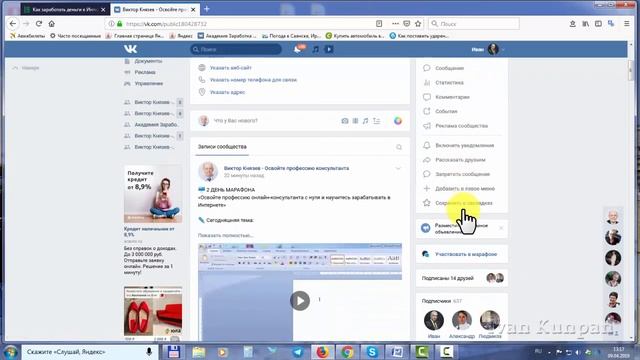The height and width of the screenshot is (360, 640).
Task: Click the VK logo in the header
Action: click(x=131, y=49)
